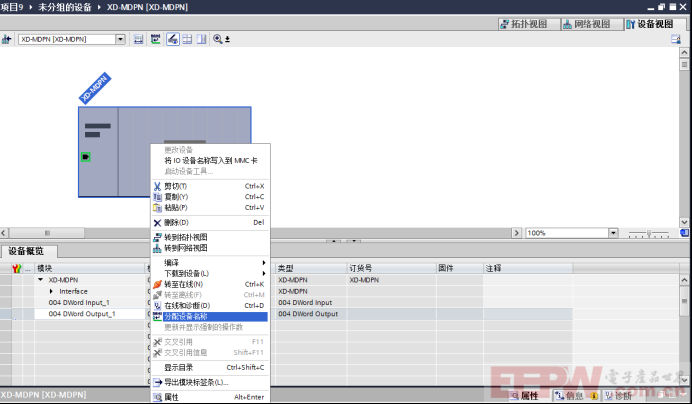This screenshot has width=692, height=404.
Task: Click canvas vertical scrollbar up arrow
Action: point(684,53)
